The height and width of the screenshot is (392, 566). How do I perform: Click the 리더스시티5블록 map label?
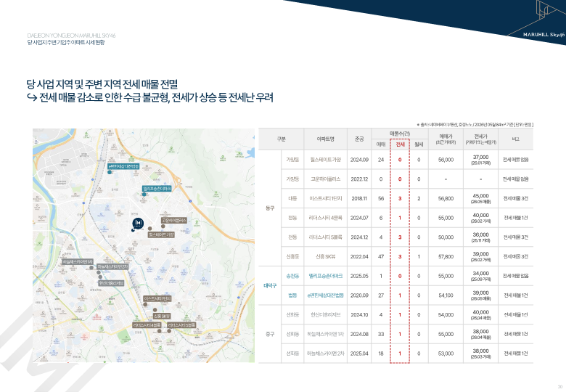coord(181,325)
